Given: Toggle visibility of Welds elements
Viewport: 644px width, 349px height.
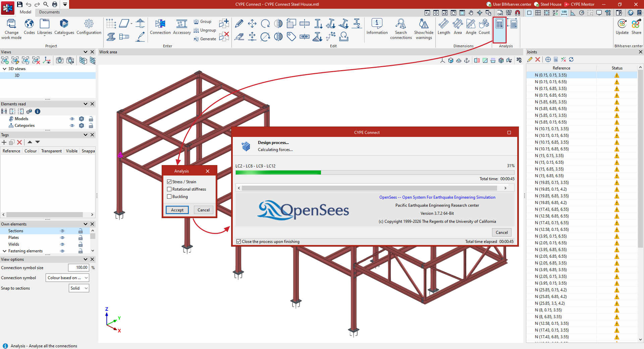Looking at the screenshot, I should tap(62, 244).
